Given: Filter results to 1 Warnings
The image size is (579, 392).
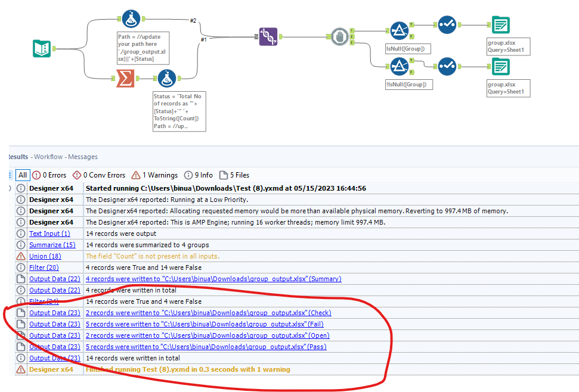Looking at the screenshot, I should pyautogui.click(x=154, y=175).
